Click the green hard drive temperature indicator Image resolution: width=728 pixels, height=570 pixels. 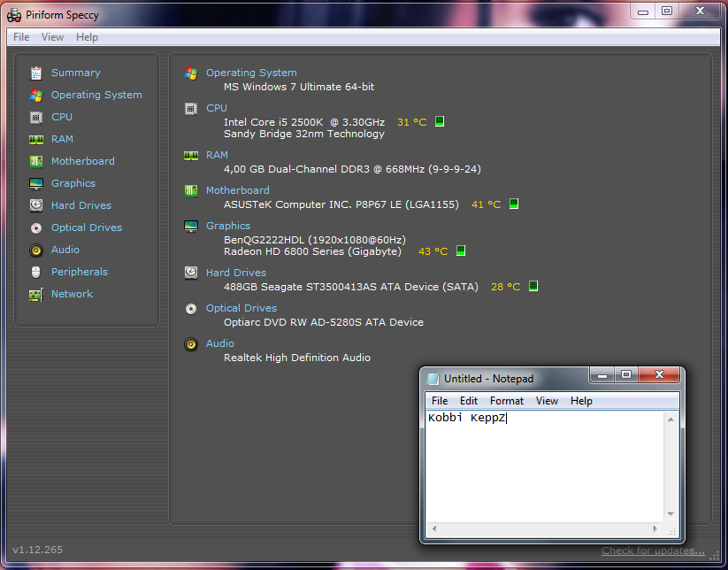pos(533,286)
